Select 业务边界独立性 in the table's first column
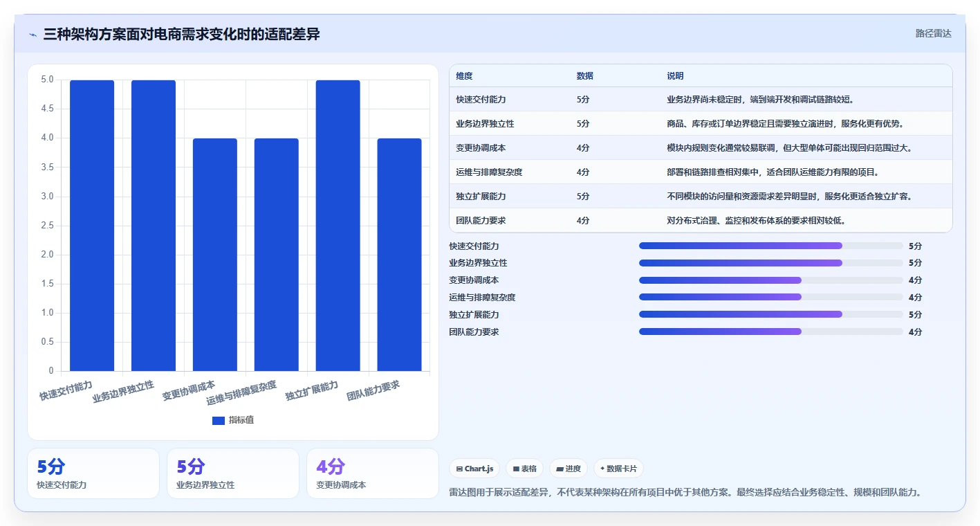980x526 pixels. tap(485, 124)
